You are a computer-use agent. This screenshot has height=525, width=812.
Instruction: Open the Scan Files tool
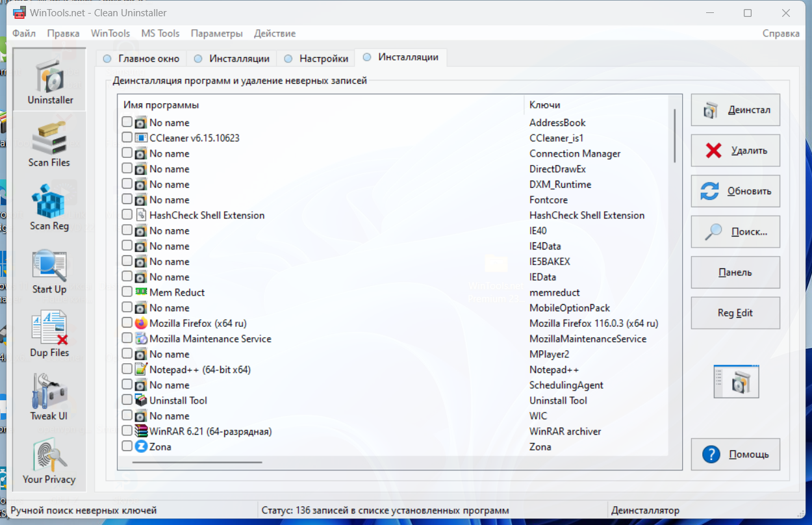(x=49, y=144)
